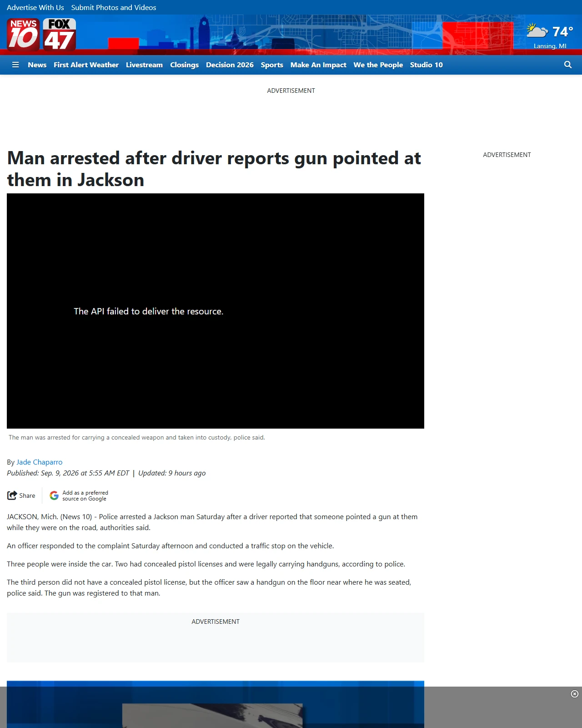Click Submit Photos and Videos link
This screenshot has width=582, height=728.
pyautogui.click(x=114, y=7)
